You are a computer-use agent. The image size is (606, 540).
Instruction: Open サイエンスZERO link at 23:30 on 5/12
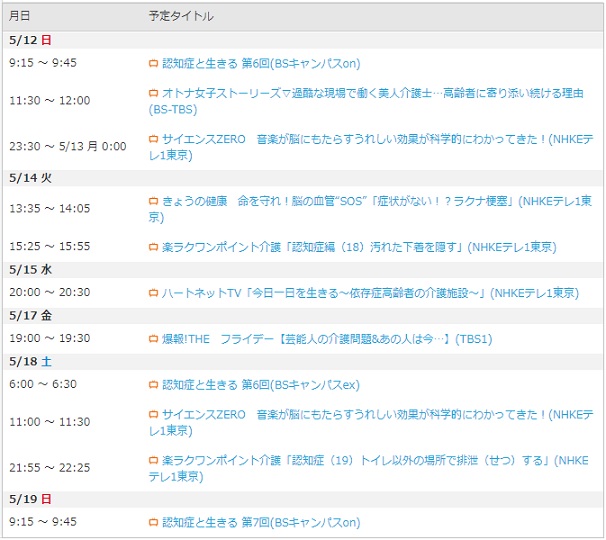tap(371, 147)
